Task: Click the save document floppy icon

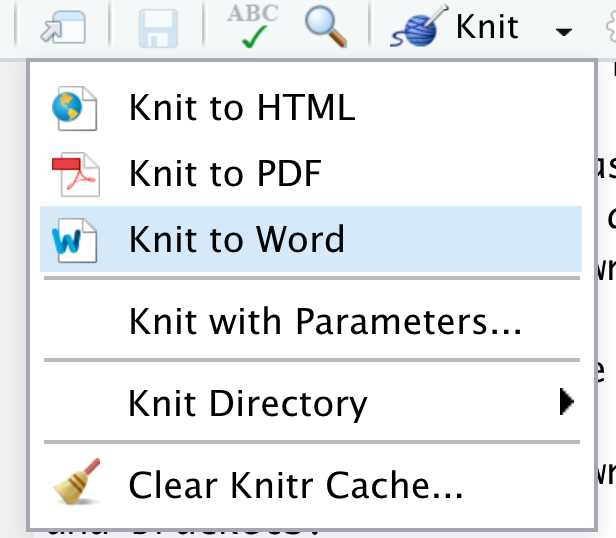Action: [x=158, y=28]
